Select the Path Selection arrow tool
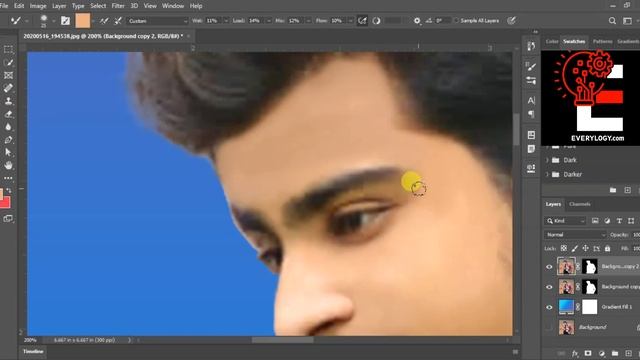This screenshot has height=360, width=640. (8, 153)
